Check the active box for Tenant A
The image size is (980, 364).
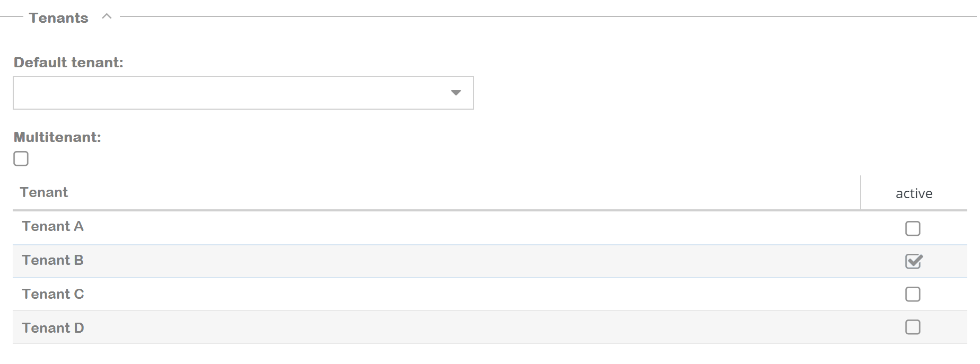[912, 228]
